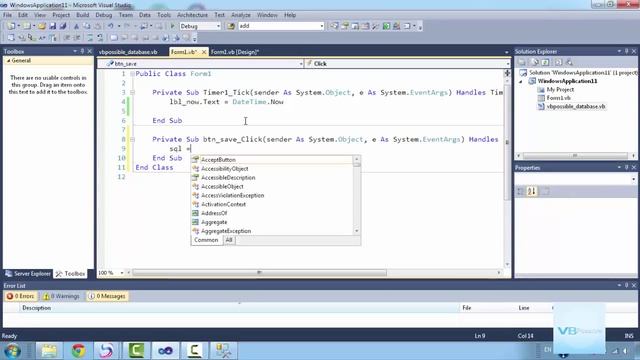
Task: Click the Find in Files icon
Action: click(x=231, y=26)
